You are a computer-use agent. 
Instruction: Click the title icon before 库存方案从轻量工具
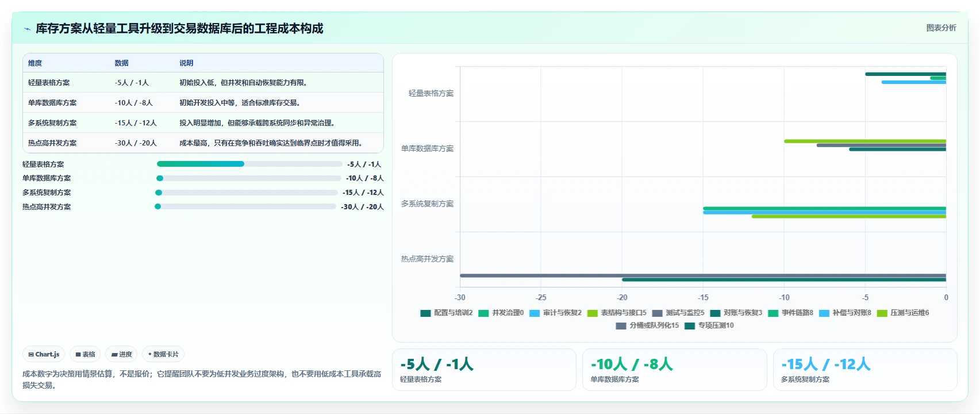[x=27, y=29]
